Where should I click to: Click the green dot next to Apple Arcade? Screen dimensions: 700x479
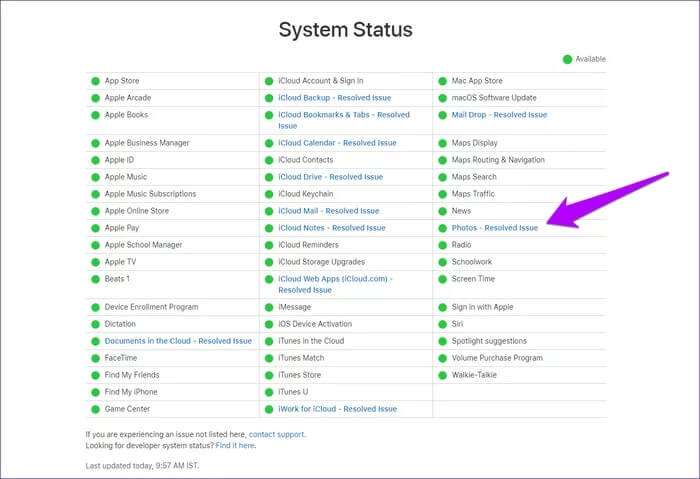[x=95, y=98]
